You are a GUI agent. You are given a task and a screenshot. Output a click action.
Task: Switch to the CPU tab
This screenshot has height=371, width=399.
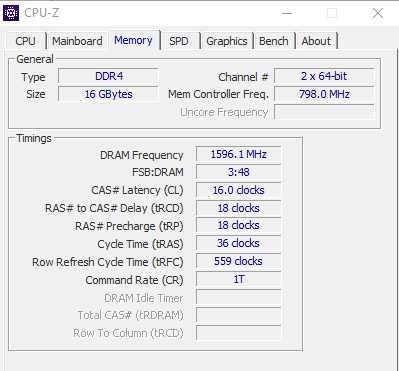pyautogui.click(x=25, y=41)
